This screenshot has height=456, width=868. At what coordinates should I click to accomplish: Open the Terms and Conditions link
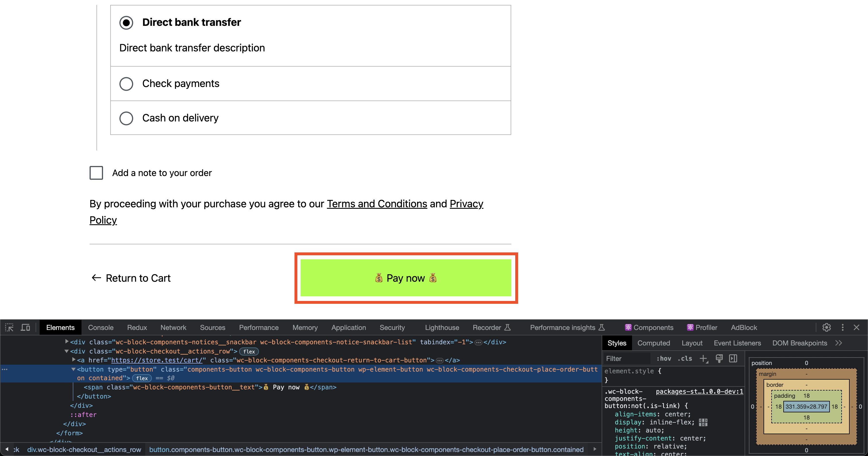tap(377, 204)
